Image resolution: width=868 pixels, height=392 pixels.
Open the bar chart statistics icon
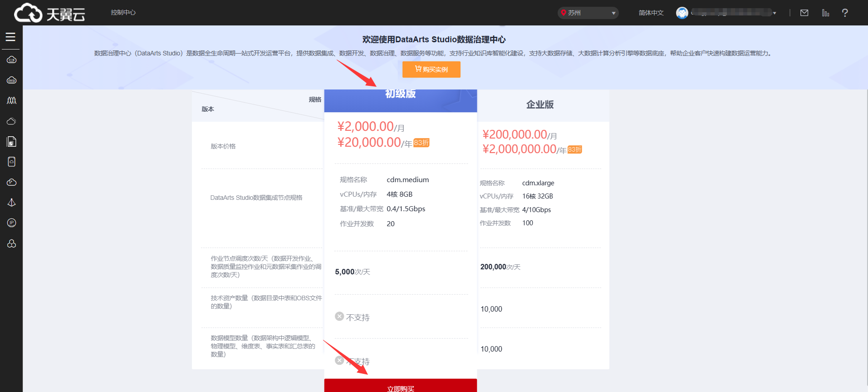pyautogui.click(x=825, y=13)
